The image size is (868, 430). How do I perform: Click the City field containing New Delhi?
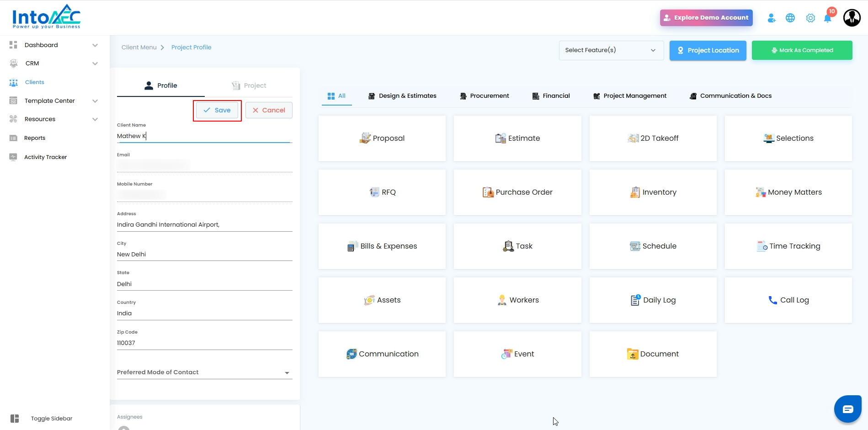coord(204,255)
